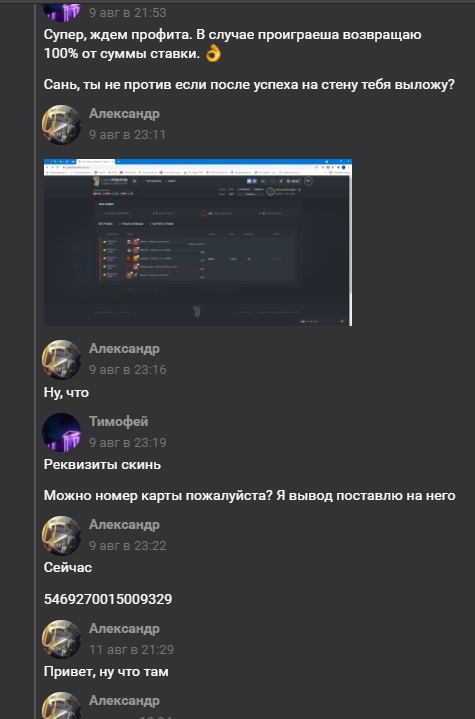Click the timestamp 9 авг в 23:19
Viewport: 475px width, 719px height.
pos(127,442)
